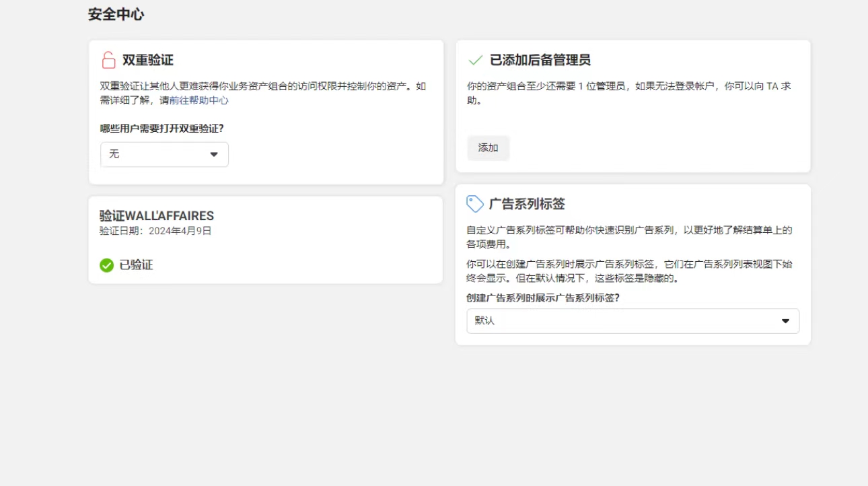
Task: Open the 前往帮助中心 link
Action: click(199, 100)
